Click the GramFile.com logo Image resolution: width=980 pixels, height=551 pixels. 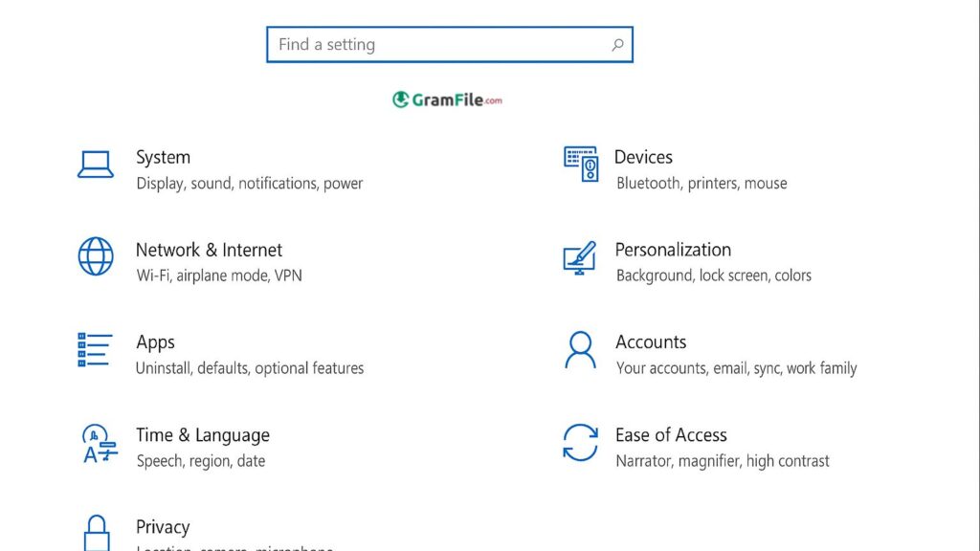tap(447, 99)
